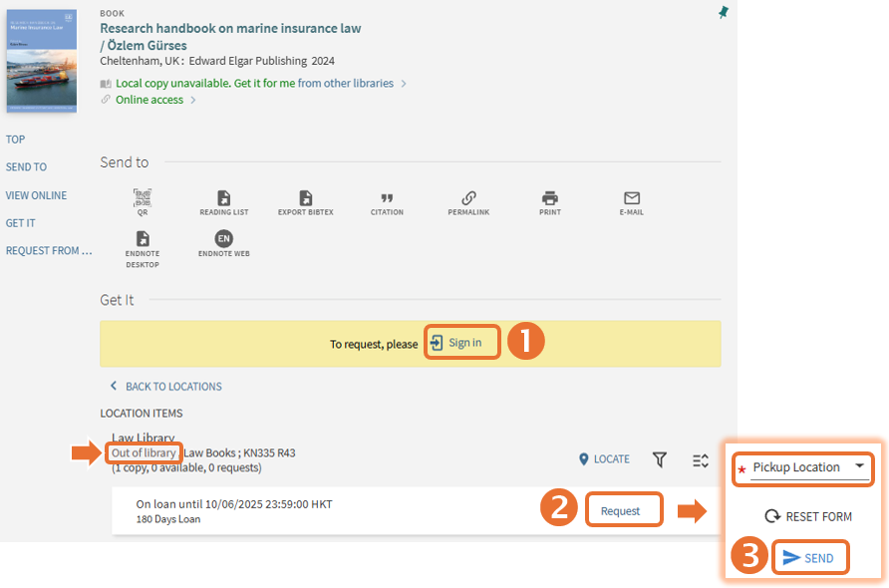Go to Send To in side navigation
Viewport: 889px width, 588px height.
pyautogui.click(x=26, y=167)
